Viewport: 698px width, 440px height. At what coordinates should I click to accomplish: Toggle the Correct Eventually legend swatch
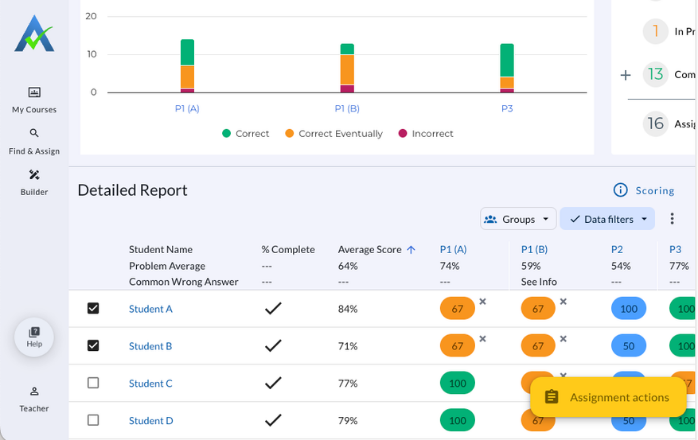pos(289,134)
